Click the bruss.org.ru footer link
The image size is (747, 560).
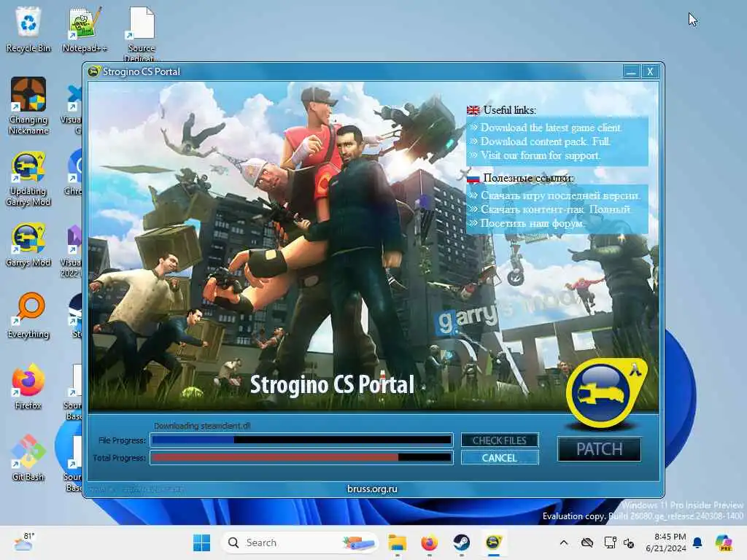pos(372,489)
